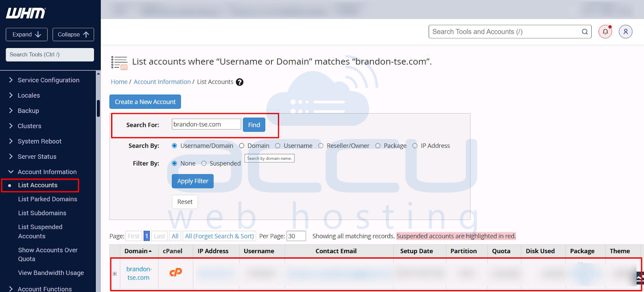Click the list accounts page heading icon
Screen dimensions: 644x292
pos(119,63)
